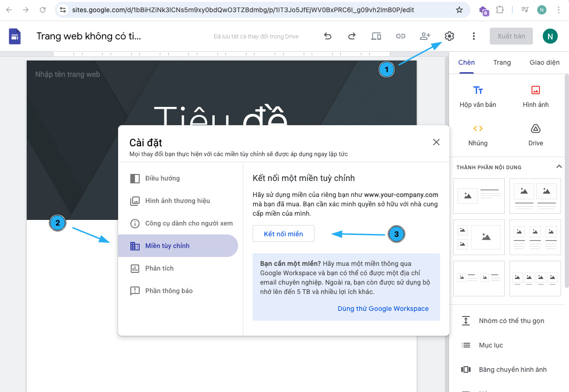Click the Nhúng embed icon
This screenshot has height=392, width=569.
click(x=478, y=135)
